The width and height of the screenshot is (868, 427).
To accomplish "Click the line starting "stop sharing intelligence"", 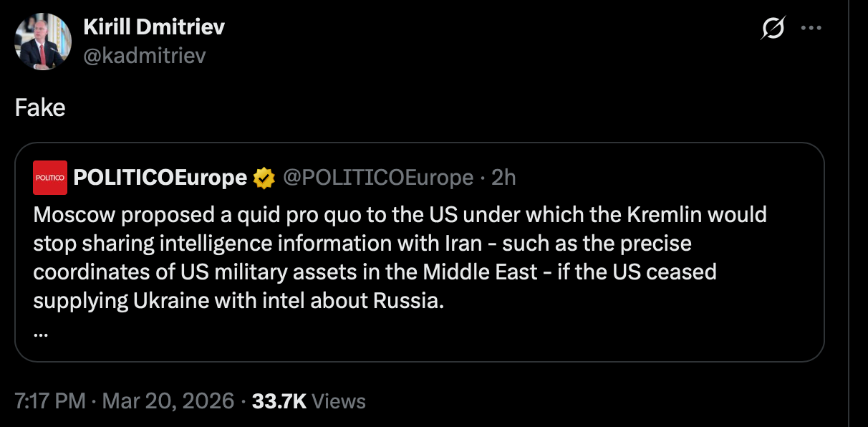I will (x=362, y=243).
